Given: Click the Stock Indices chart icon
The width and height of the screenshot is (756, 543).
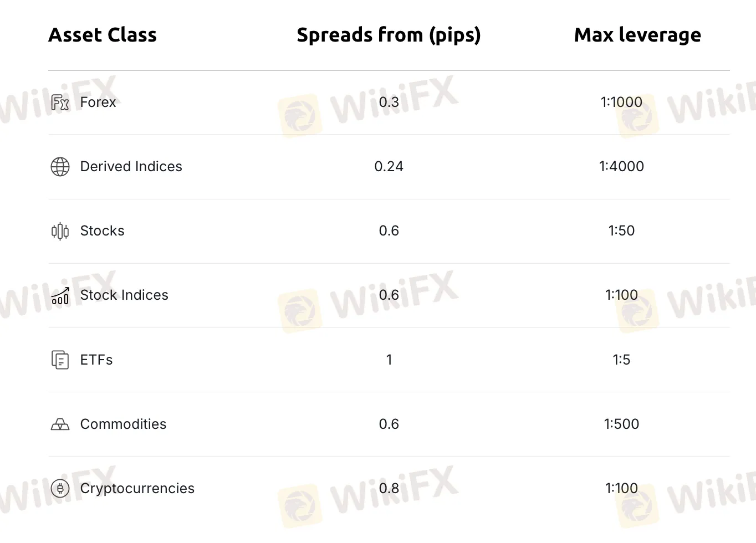Looking at the screenshot, I should coord(60,296).
